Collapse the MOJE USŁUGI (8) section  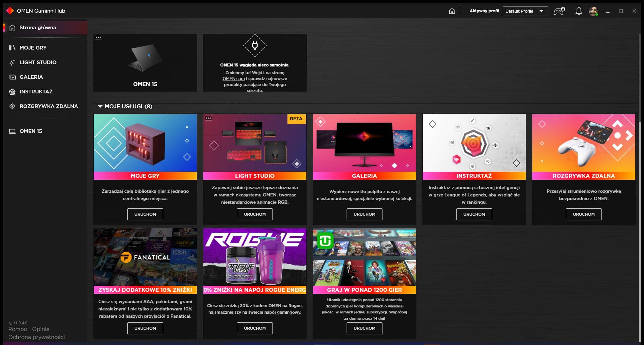click(100, 106)
